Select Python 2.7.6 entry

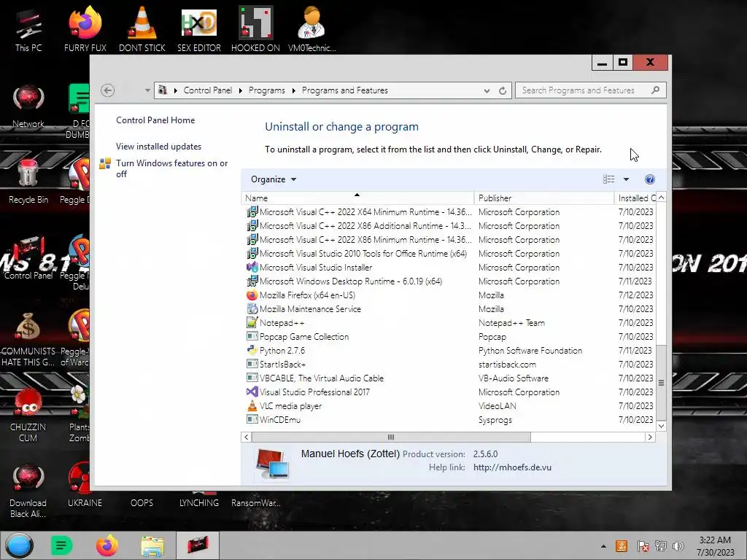click(449, 351)
